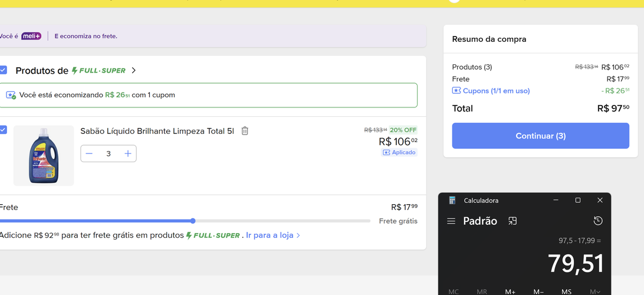This screenshot has height=295, width=644.
Task: Click the free shipping progress bar handle
Action: point(193,221)
